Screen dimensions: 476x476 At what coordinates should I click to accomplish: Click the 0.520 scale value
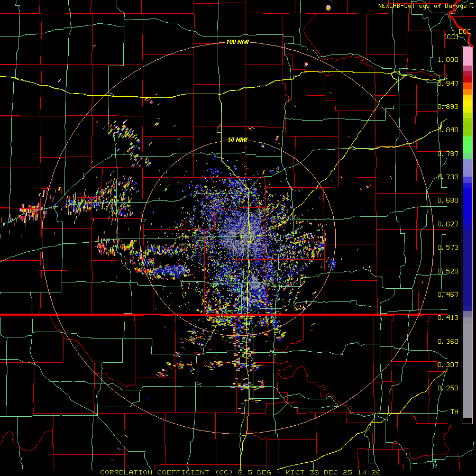coord(448,271)
